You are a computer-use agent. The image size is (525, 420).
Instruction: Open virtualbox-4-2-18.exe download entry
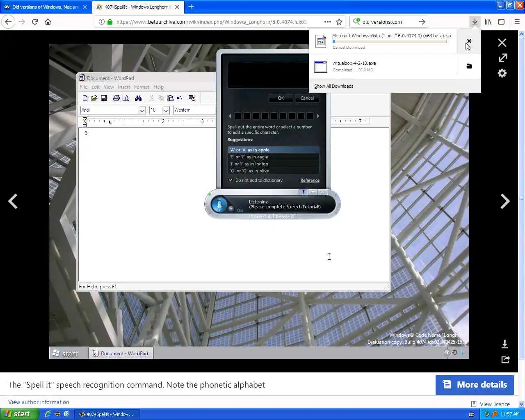tap(383, 66)
